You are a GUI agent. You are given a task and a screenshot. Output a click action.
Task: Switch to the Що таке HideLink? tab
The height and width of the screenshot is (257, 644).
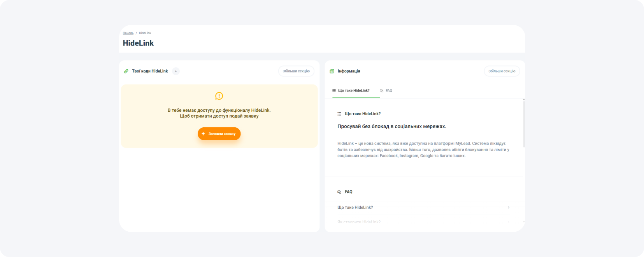click(x=354, y=91)
